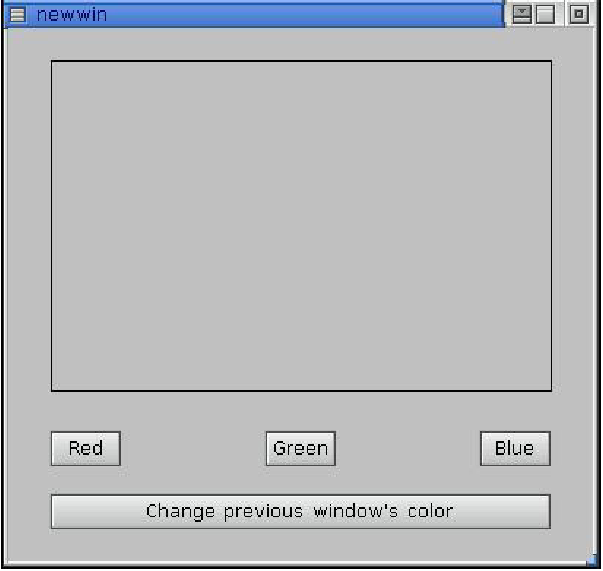Viewport: 603px width, 571px height.
Task: Apply color change to the previous window
Action: (301, 511)
